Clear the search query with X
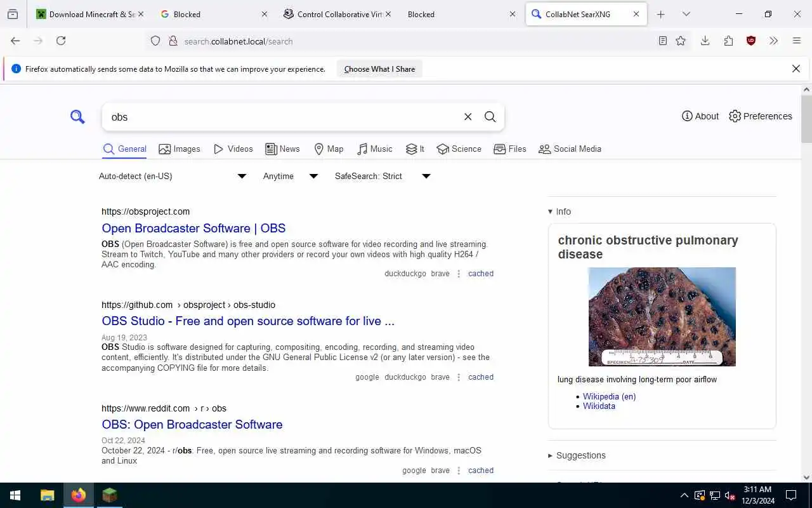The height and width of the screenshot is (508, 812). 468,117
